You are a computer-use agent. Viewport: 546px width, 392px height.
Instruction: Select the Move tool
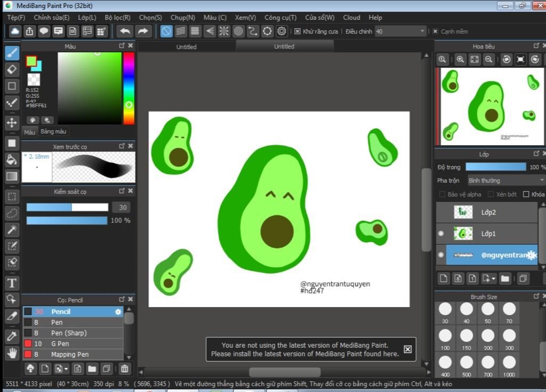12,123
